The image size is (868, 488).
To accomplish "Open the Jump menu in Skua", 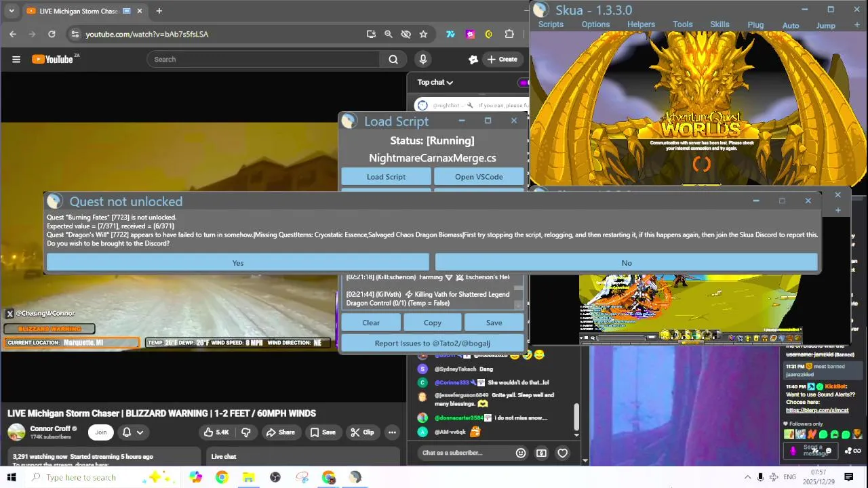I will coord(825,26).
